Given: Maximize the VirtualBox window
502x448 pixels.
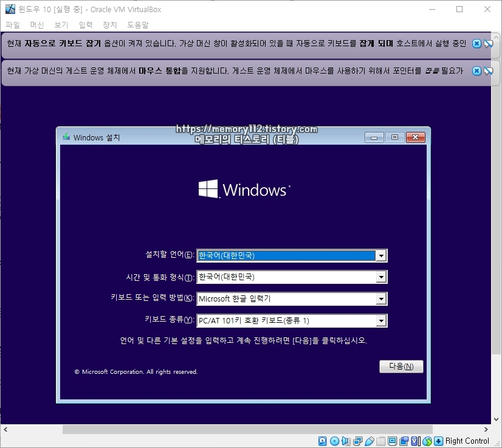Looking at the screenshot, I should click(x=459, y=9).
